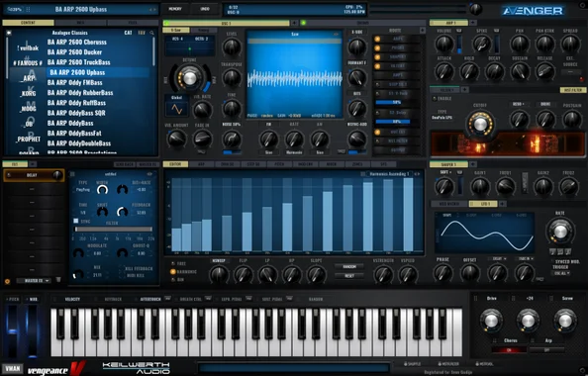Toggle the delay SYNC checkbox

76,222
